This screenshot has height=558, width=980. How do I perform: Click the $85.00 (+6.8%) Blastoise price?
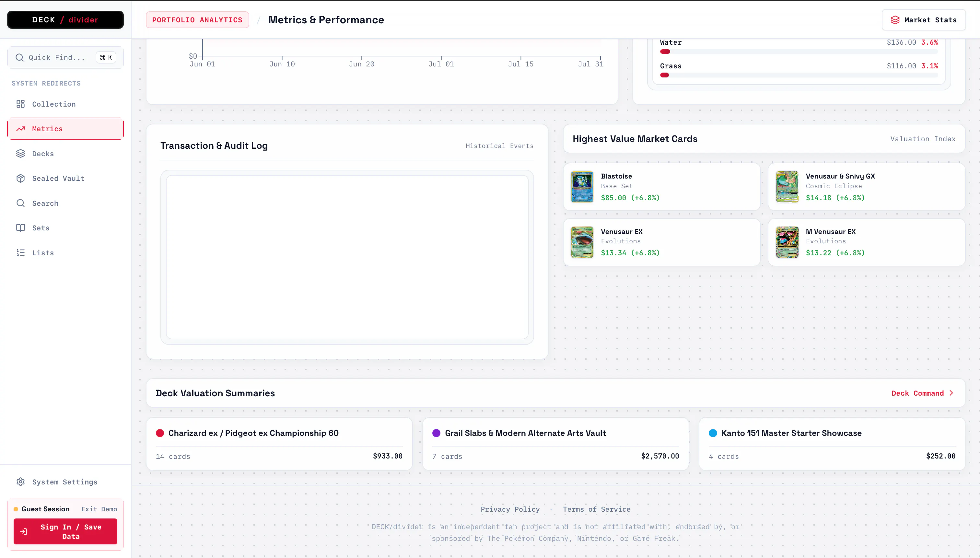tap(630, 198)
